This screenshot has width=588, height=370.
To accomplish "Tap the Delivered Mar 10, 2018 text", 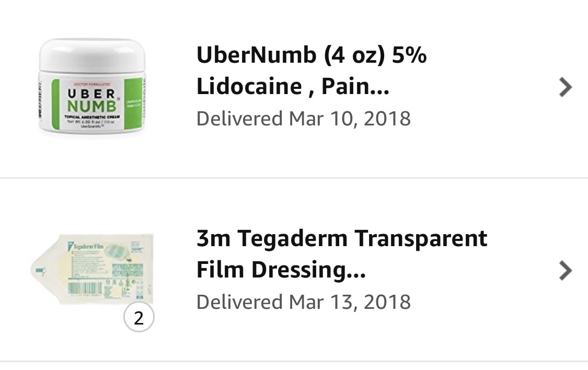I will pos(303,119).
